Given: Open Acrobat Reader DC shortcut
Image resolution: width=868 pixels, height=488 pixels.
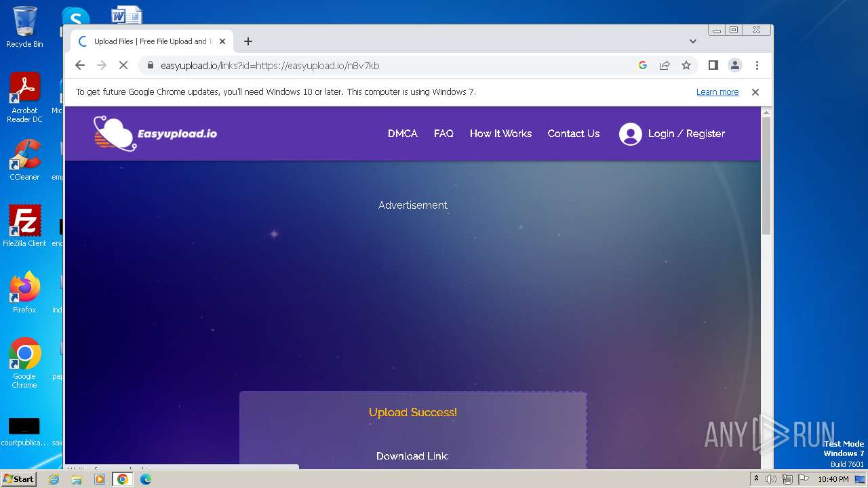Looking at the screenshot, I should (24, 98).
